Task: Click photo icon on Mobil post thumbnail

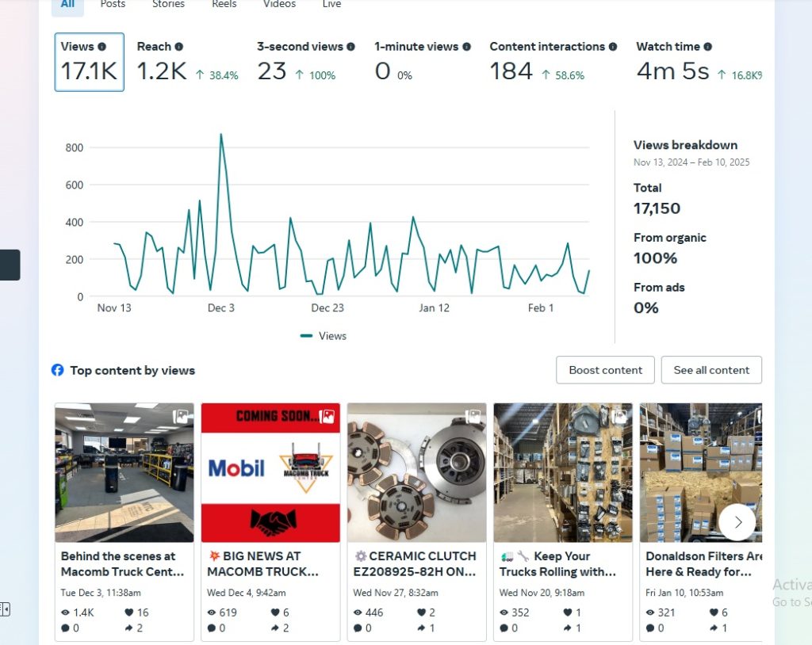Action: point(327,416)
